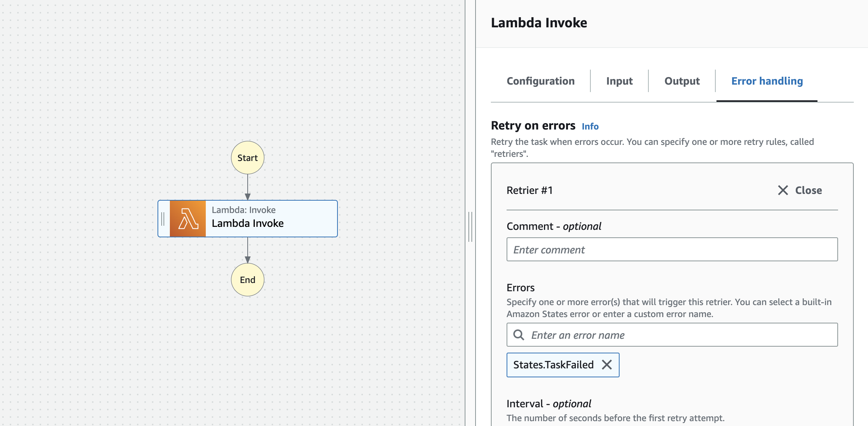Open the Info link for Retry on errors

tap(590, 127)
